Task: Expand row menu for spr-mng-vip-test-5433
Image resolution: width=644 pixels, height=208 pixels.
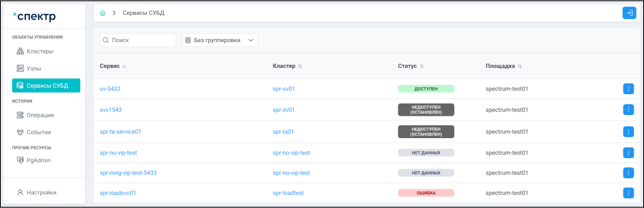Action: (628, 173)
